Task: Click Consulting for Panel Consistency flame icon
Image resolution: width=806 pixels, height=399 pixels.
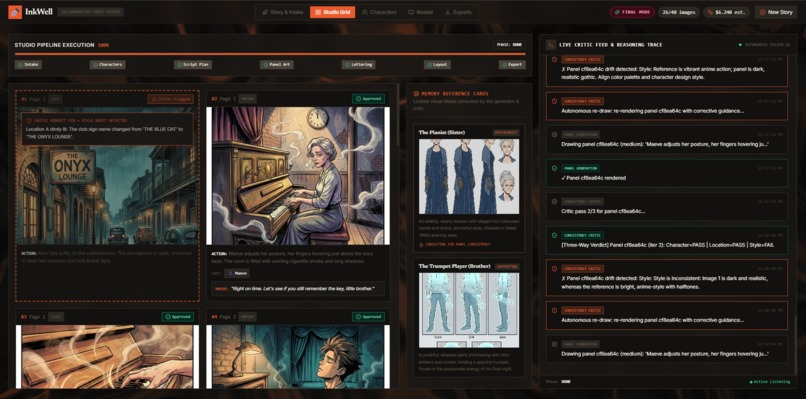Action: pos(422,244)
